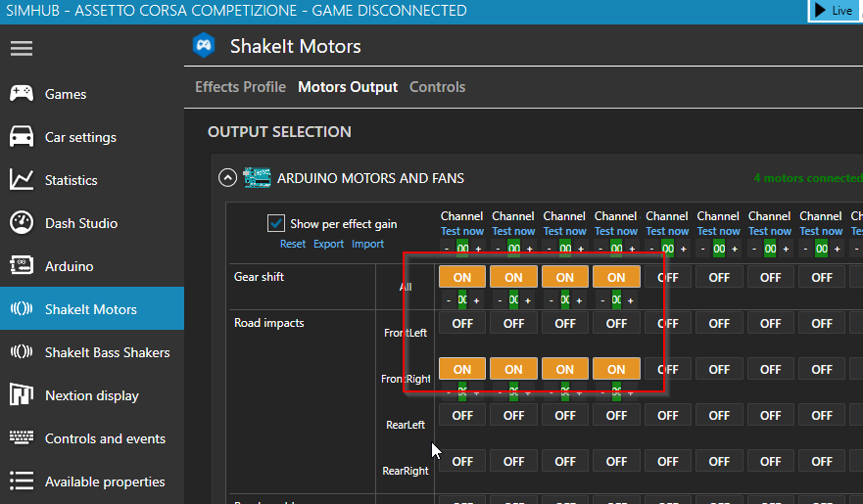Switch to the Effects Profile tab
The height and width of the screenshot is (504, 863).
[x=241, y=87]
